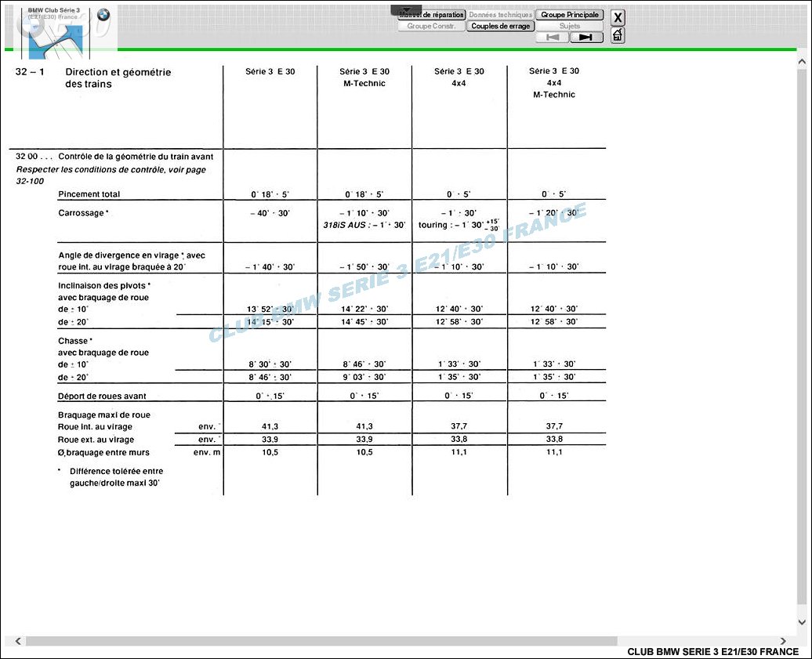The width and height of the screenshot is (812, 659).
Task: Open the Couples de serrage section
Action: [500, 26]
